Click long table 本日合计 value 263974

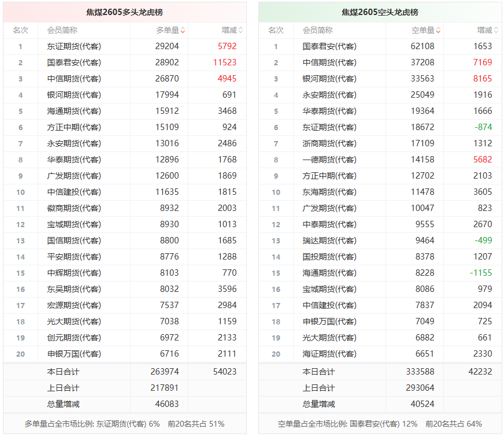click(x=165, y=372)
